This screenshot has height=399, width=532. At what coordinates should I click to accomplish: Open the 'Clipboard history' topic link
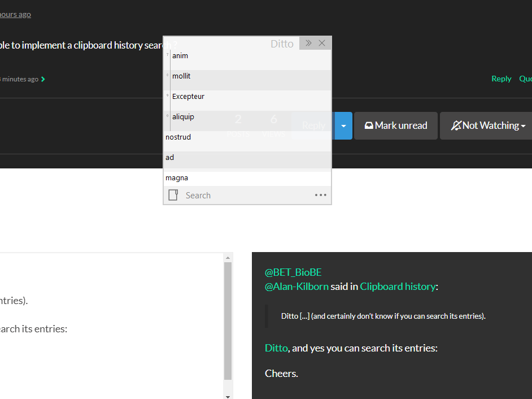click(398, 287)
